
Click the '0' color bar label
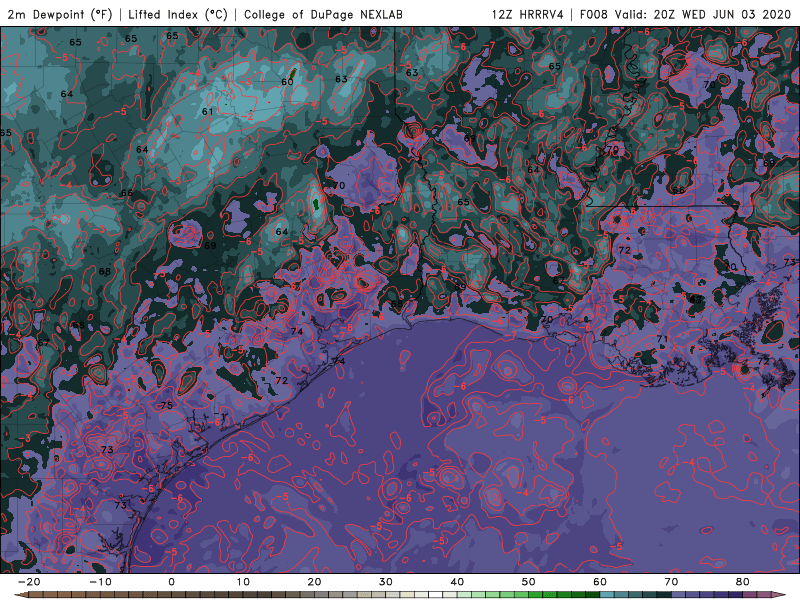pyautogui.click(x=171, y=582)
